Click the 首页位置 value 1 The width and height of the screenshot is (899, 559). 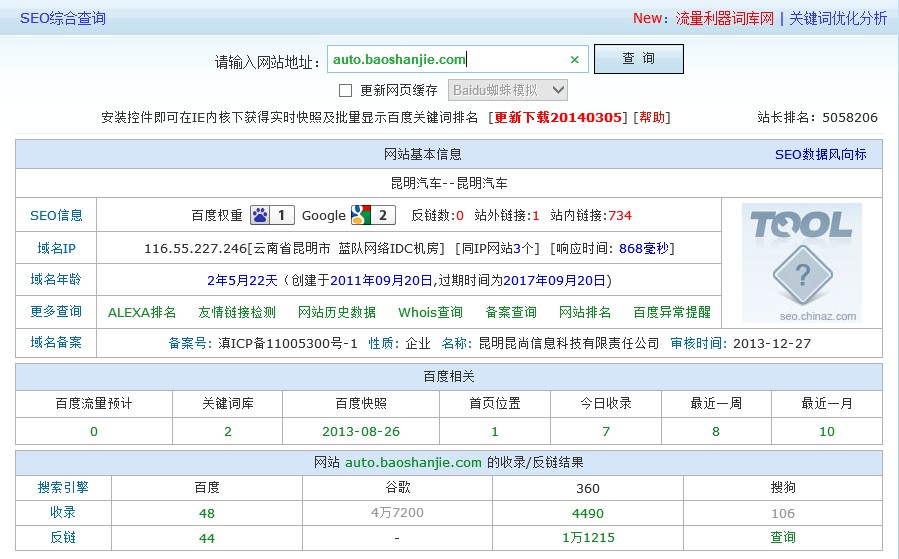click(495, 432)
